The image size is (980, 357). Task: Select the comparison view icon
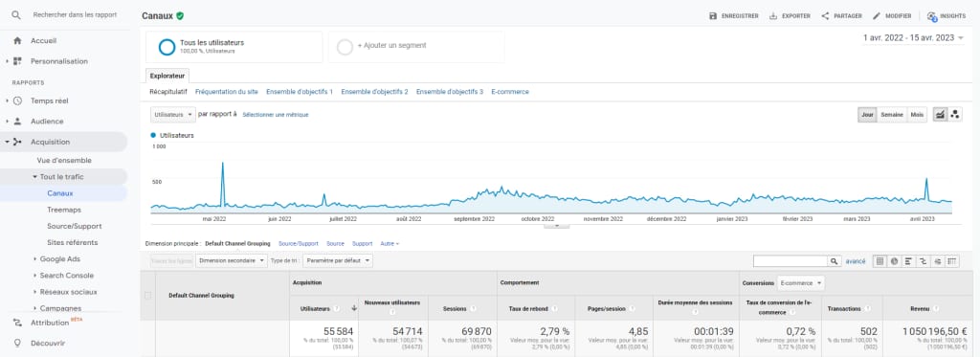coord(924,261)
